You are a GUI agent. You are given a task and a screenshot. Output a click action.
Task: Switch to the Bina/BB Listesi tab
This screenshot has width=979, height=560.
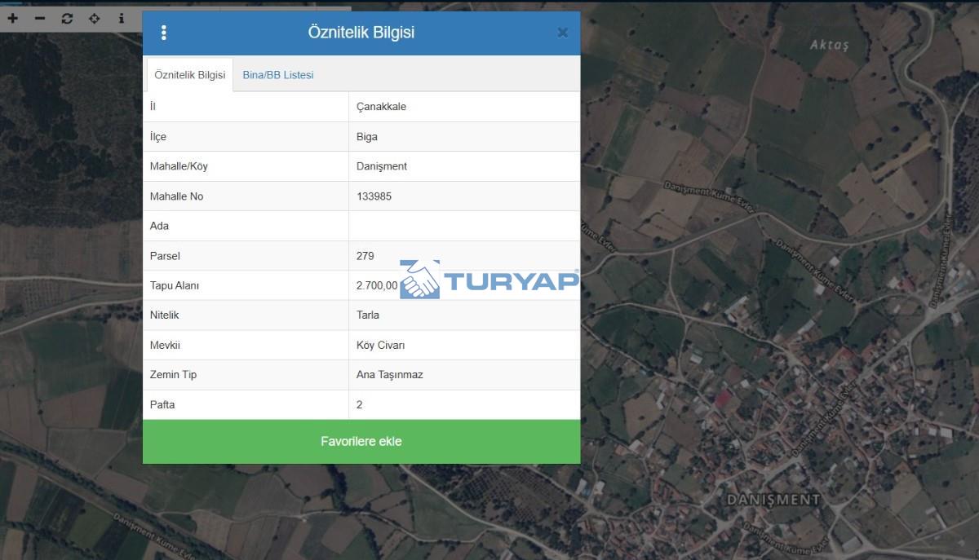(278, 75)
